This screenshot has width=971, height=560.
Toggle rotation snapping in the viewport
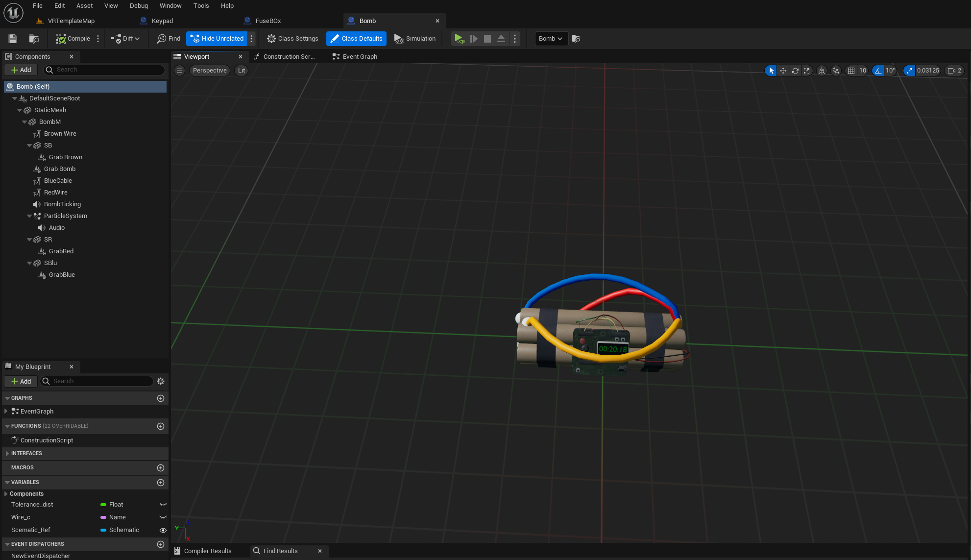coord(878,71)
